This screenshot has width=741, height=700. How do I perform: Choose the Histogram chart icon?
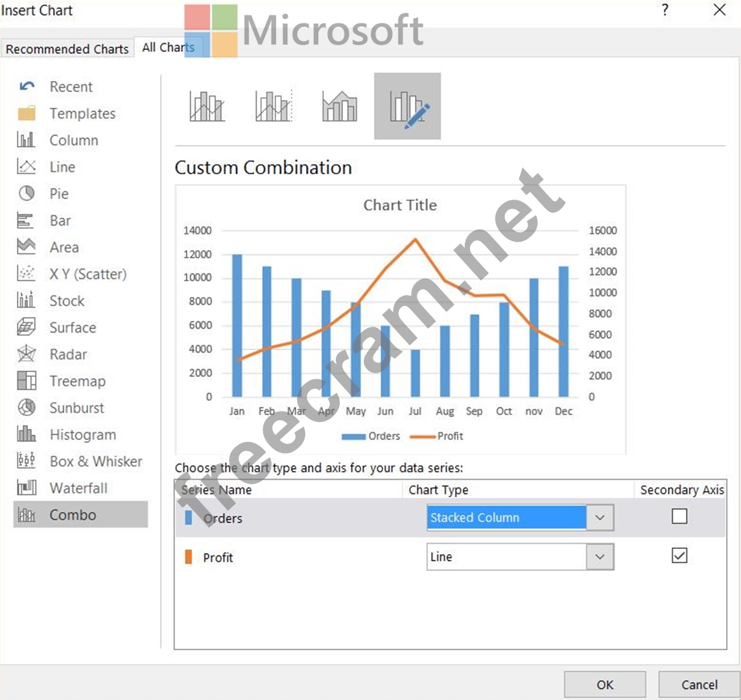(x=26, y=434)
